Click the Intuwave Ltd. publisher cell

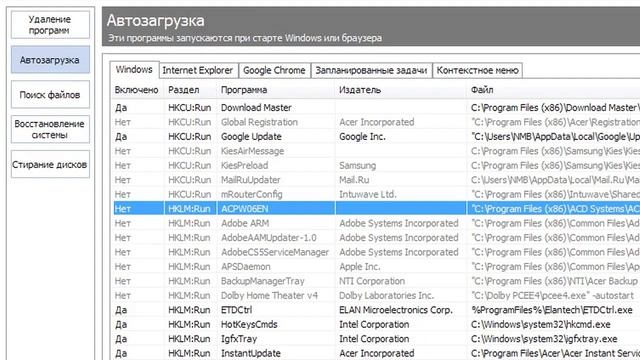coord(368,194)
